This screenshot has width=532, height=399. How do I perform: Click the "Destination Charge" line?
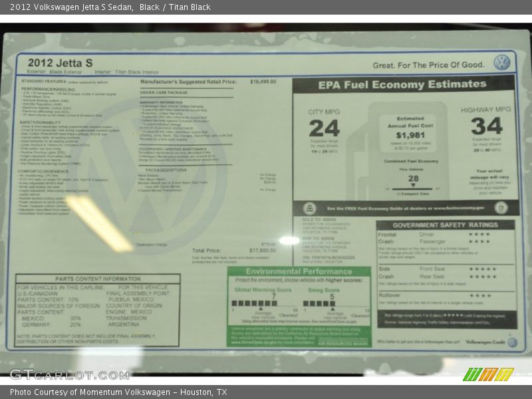tap(152, 245)
